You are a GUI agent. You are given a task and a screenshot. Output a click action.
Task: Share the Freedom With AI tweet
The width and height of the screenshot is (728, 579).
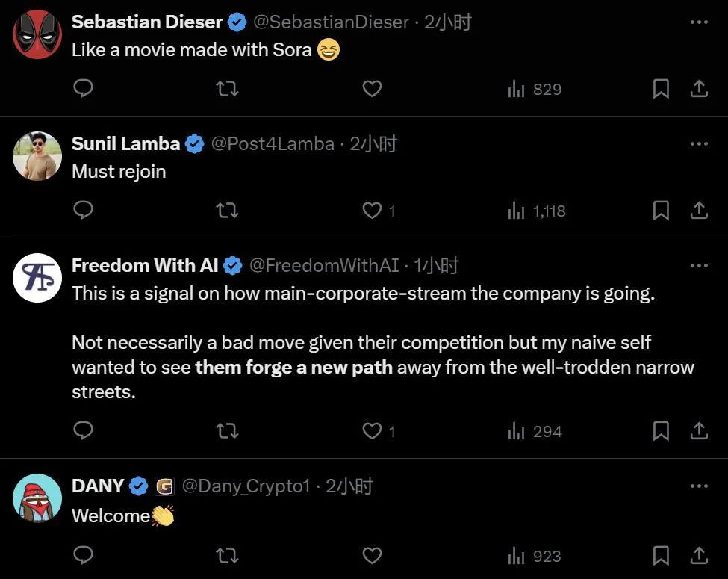[699, 431]
